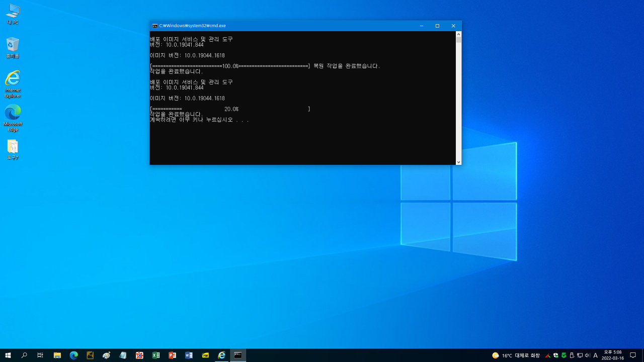Launch the yellow PDF app on taskbar
The image size is (644, 362).
pos(205,355)
